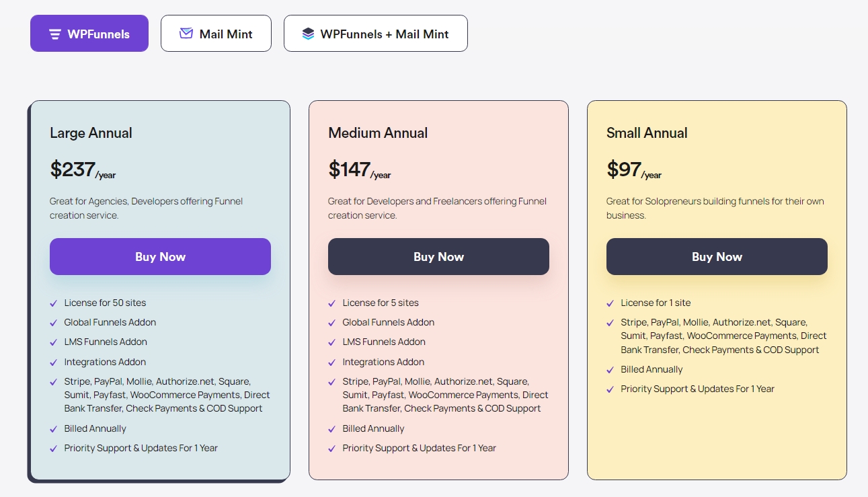
Task: Click Medium Annual Global Funnels Addon checkmark
Action: click(x=332, y=323)
